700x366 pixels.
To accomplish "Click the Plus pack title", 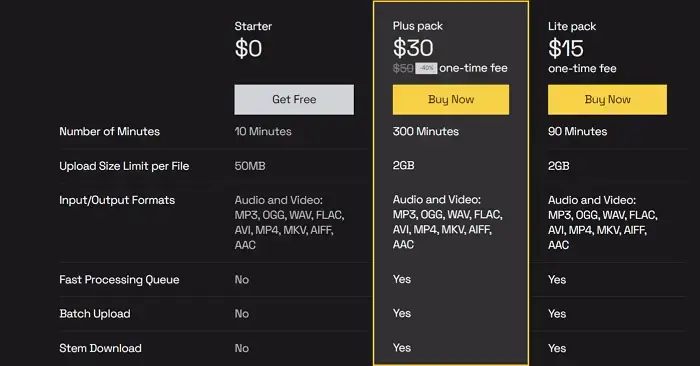I will (417, 26).
